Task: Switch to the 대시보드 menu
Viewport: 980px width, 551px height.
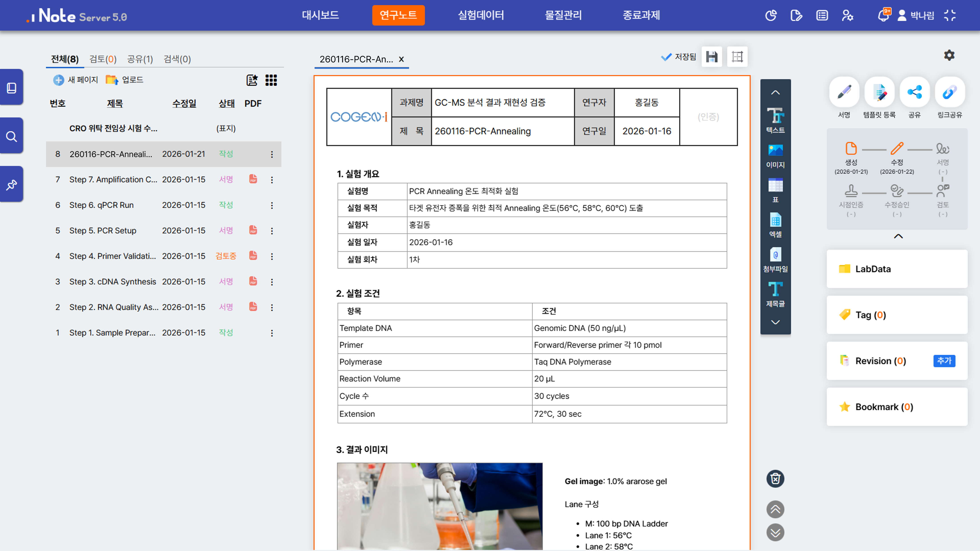Action: click(320, 15)
